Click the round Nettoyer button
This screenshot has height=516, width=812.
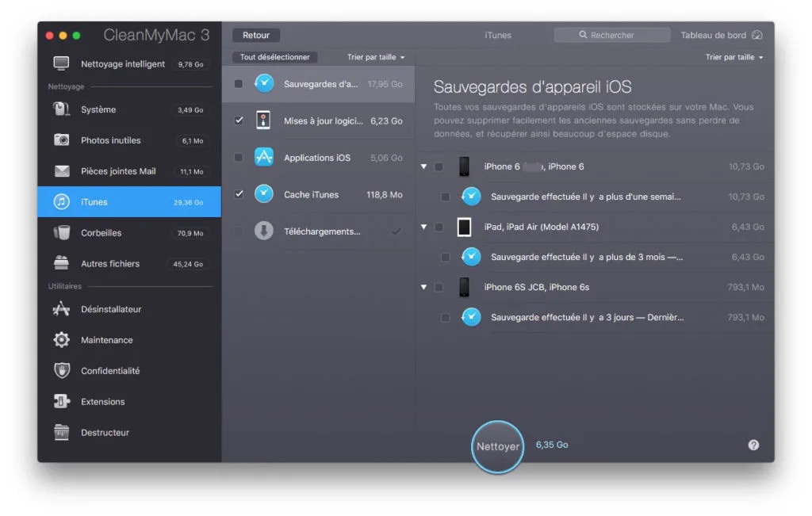tap(498, 446)
